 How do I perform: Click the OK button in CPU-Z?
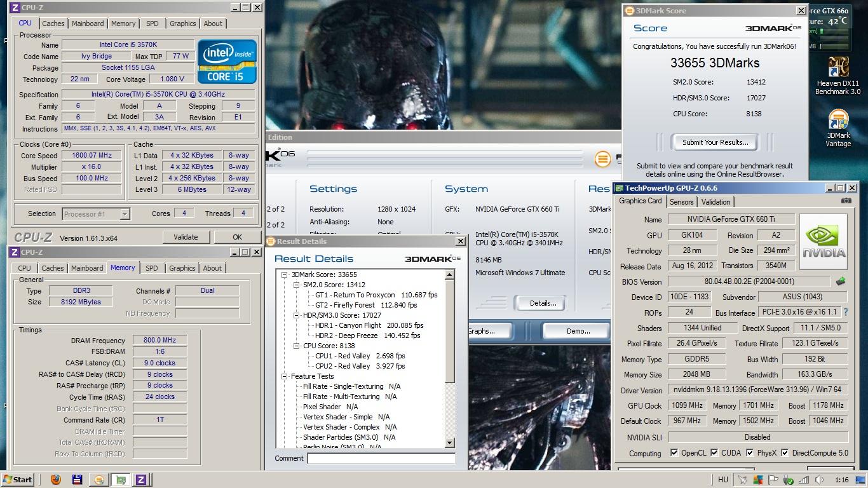point(237,237)
